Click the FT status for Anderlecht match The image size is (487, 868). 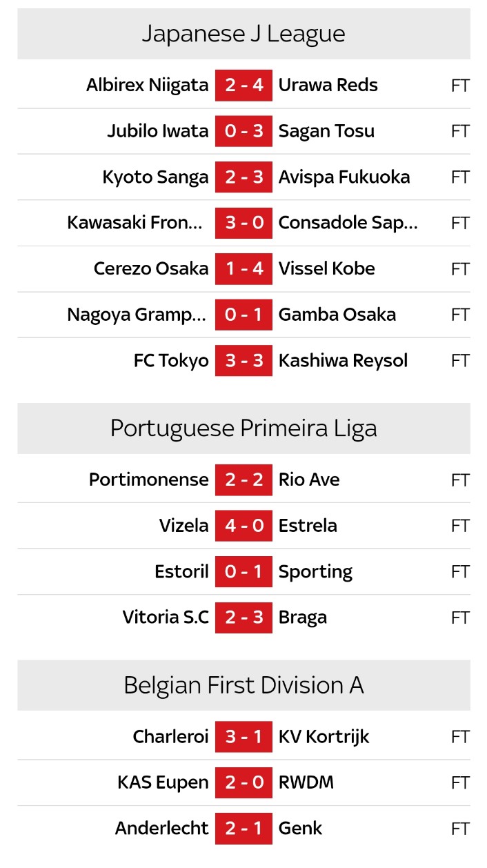click(x=460, y=829)
